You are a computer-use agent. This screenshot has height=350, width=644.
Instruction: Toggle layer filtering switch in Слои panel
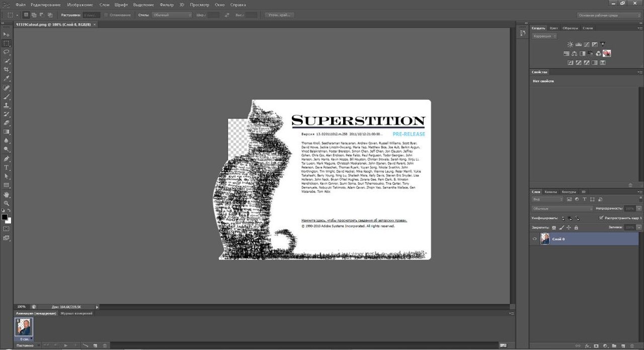coord(640,199)
